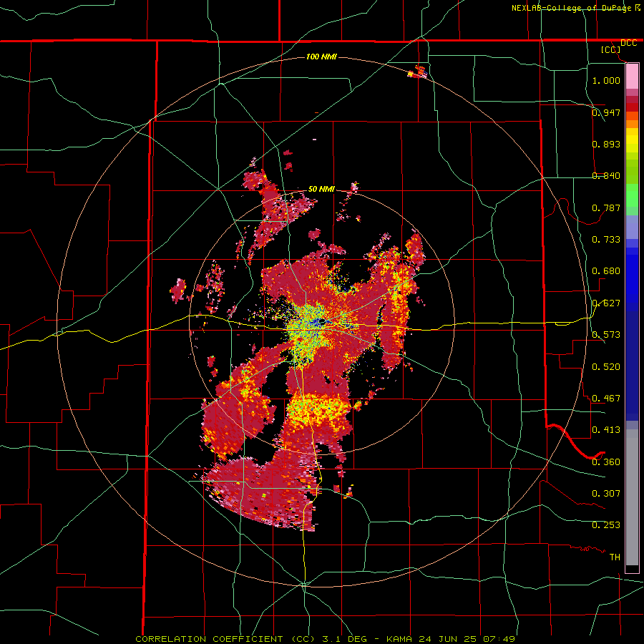Select the 0.253 legend value
644x644 pixels.
pos(606,525)
